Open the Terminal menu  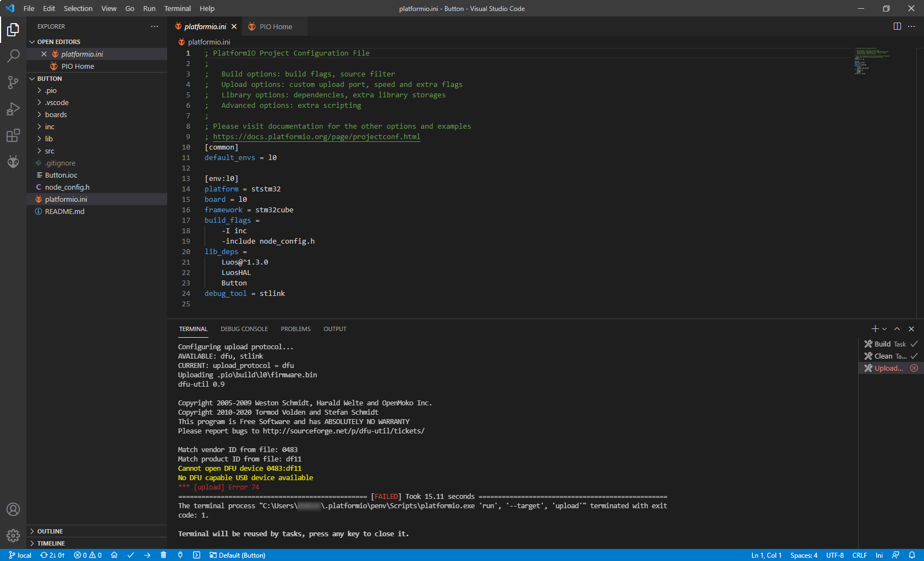(177, 8)
